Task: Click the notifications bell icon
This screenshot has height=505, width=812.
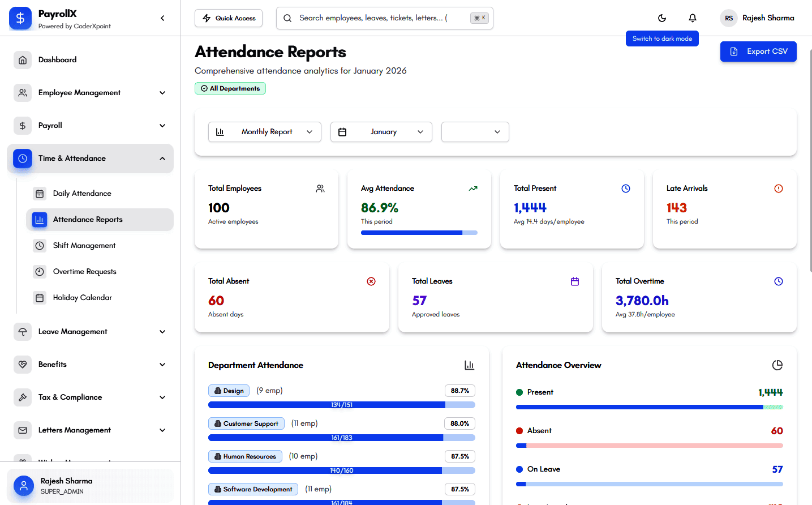Action: [692, 18]
